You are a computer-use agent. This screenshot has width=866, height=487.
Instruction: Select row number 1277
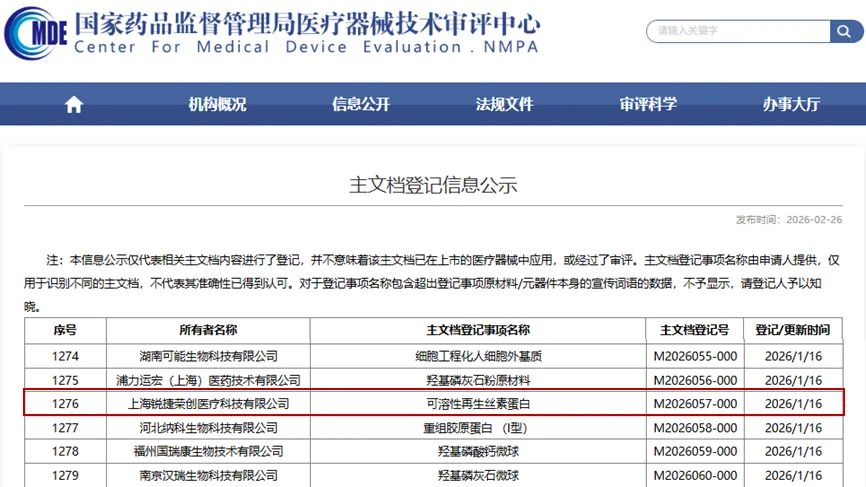pos(65,427)
